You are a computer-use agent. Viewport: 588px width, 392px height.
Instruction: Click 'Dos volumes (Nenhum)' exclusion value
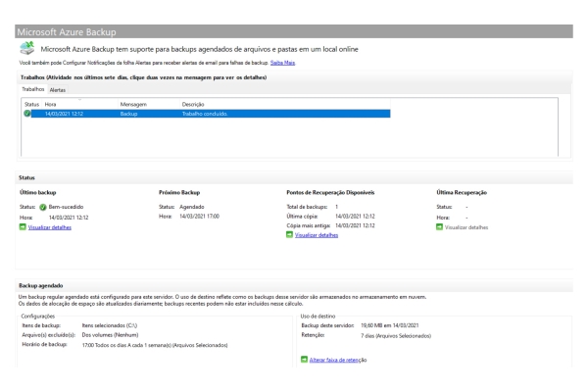pyautogui.click(x=110, y=334)
